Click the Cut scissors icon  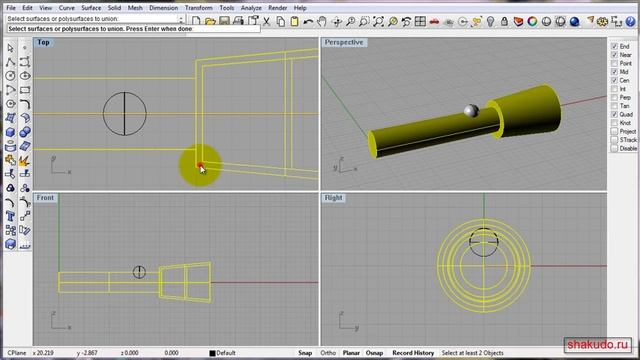(x=267, y=21)
